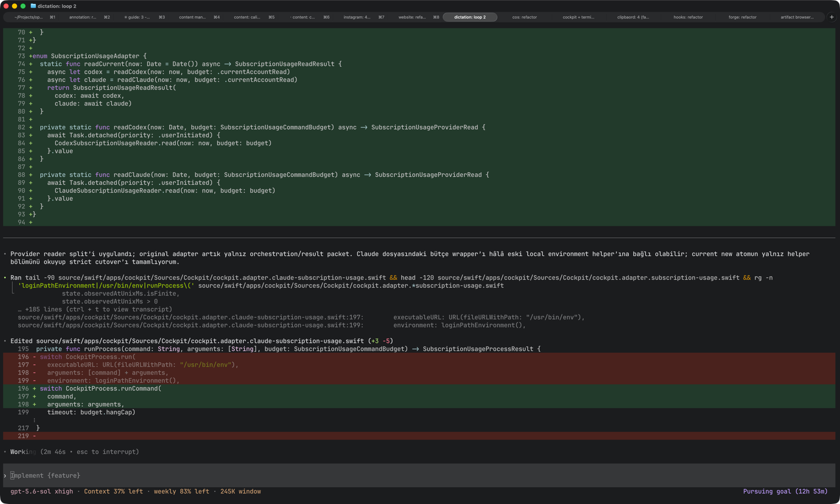Screen dimensions: 840x504
Task: Open the cockpit + termi... tab
Action: pyautogui.click(x=579, y=17)
